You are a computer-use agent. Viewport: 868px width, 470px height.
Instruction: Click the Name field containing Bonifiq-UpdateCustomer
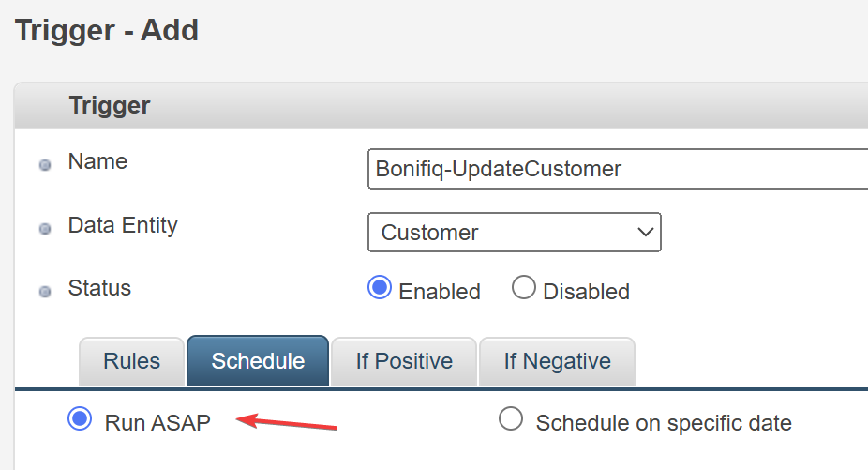click(618, 169)
